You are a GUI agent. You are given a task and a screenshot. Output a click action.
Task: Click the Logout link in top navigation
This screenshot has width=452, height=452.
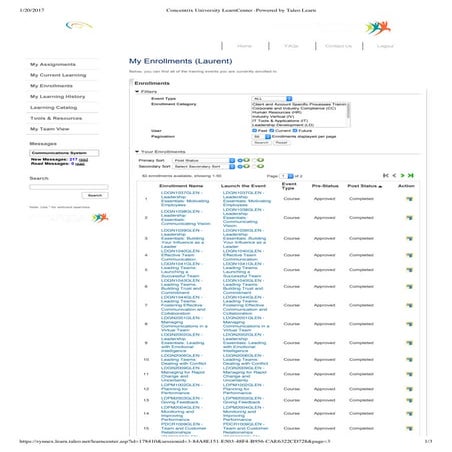click(x=385, y=46)
